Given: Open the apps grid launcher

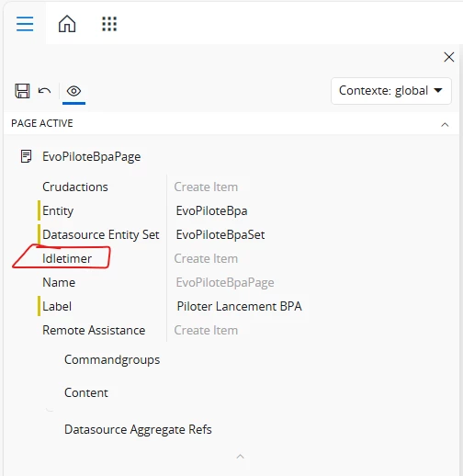Looking at the screenshot, I should [x=109, y=24].
